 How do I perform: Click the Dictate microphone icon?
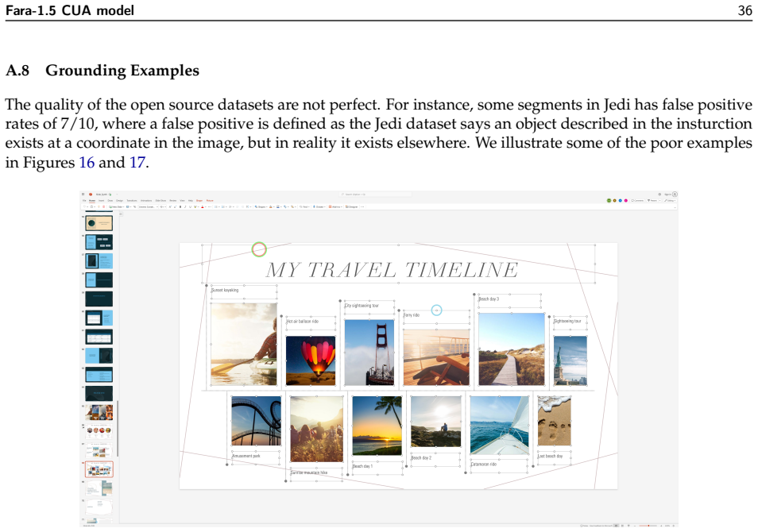tap(314, 206)
